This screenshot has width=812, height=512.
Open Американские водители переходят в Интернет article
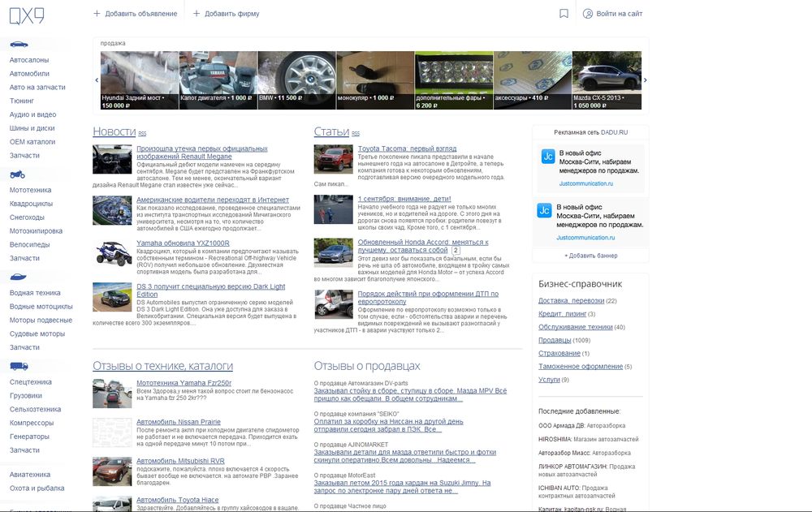[213, 200]
